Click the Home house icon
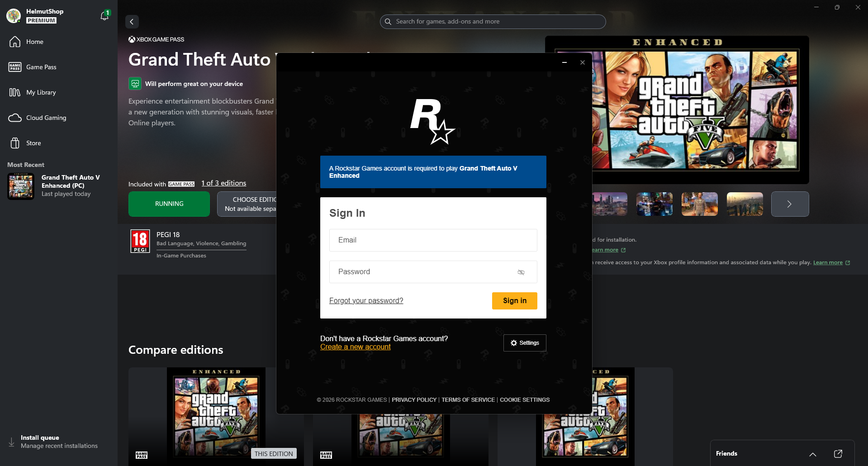 [x=15, y=42]
